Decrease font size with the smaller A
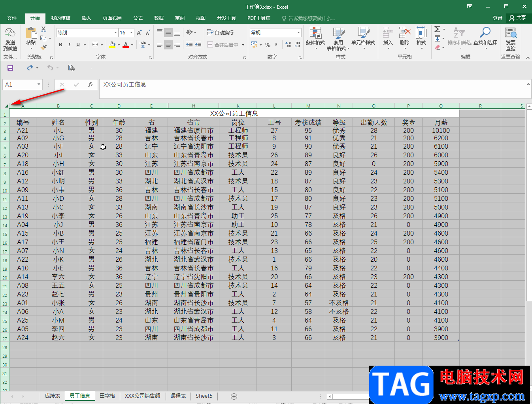532x404 pixels. 148,33
